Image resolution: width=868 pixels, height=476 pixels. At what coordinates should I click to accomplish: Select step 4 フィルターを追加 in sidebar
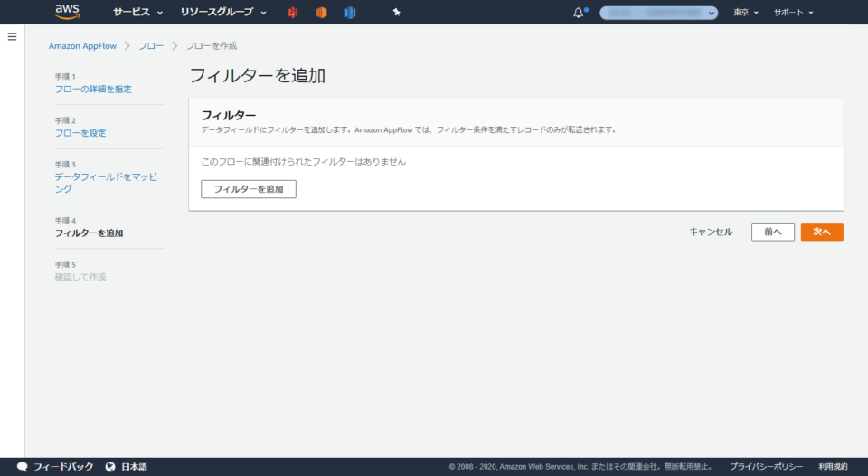[89, 233]
